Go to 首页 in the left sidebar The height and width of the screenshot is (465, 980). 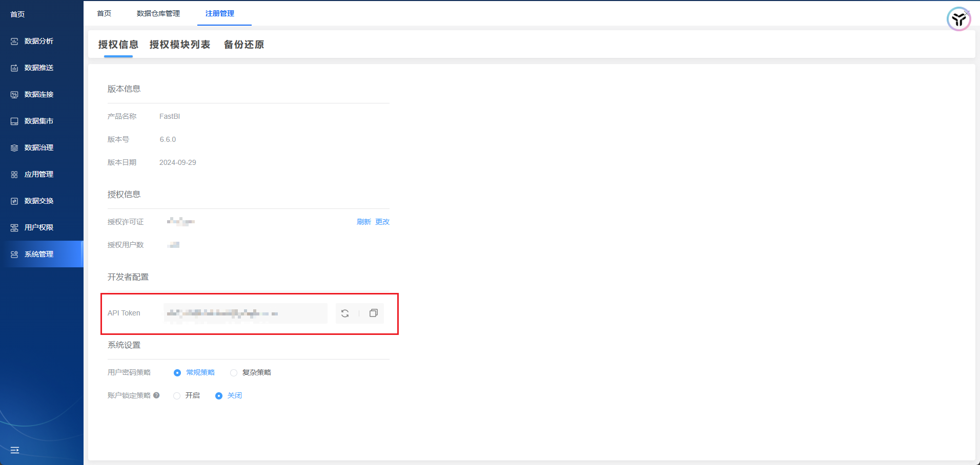pos(17,14)
